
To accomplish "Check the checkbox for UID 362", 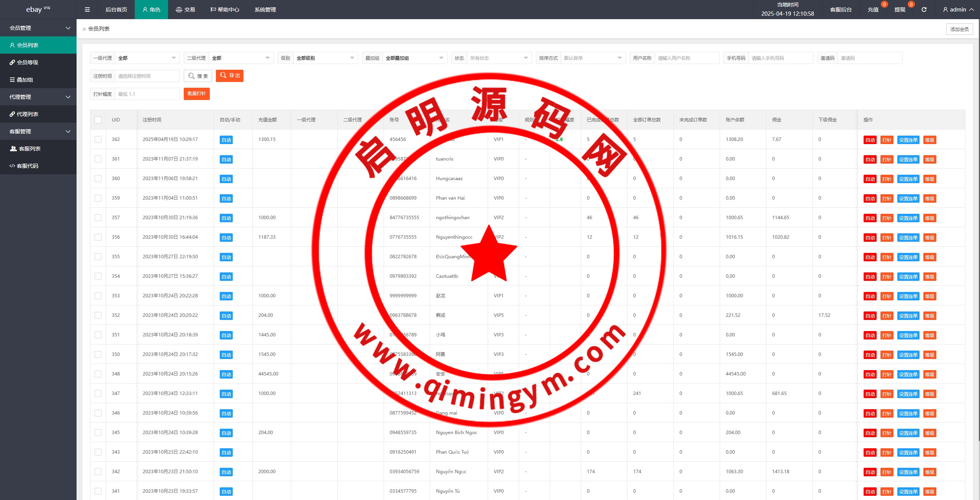I will click(98, 139).
